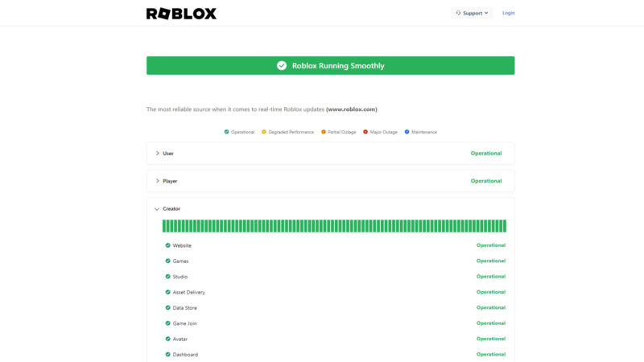Click the green Operational legend dot
Image resolution: width=644 pixels, height=362 pixels.
226,132
